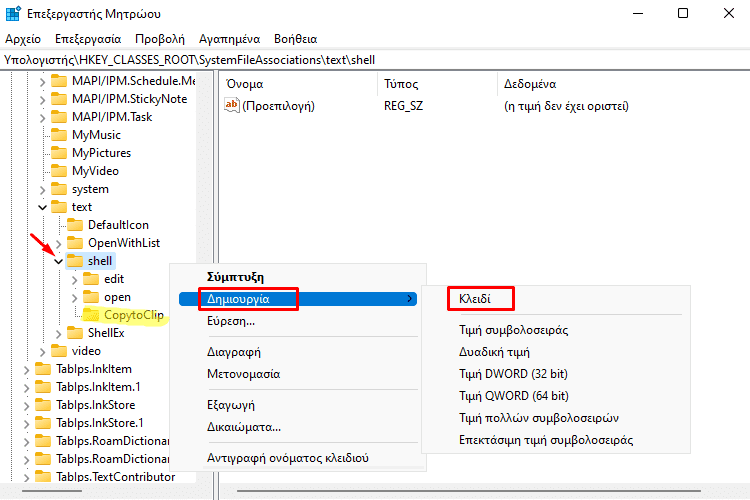Click the MAPI/IPM.Task folder icon
Image resolution: width=750 pixels, height=500 pixels.
(59, 117)
